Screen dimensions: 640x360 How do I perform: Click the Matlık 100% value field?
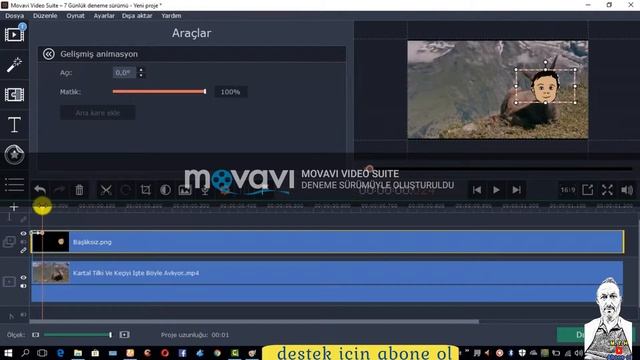tap(230, 92)
